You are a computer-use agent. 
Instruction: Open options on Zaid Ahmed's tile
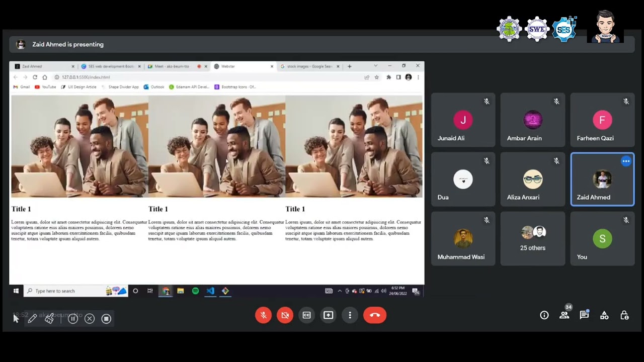click(626, 161)
